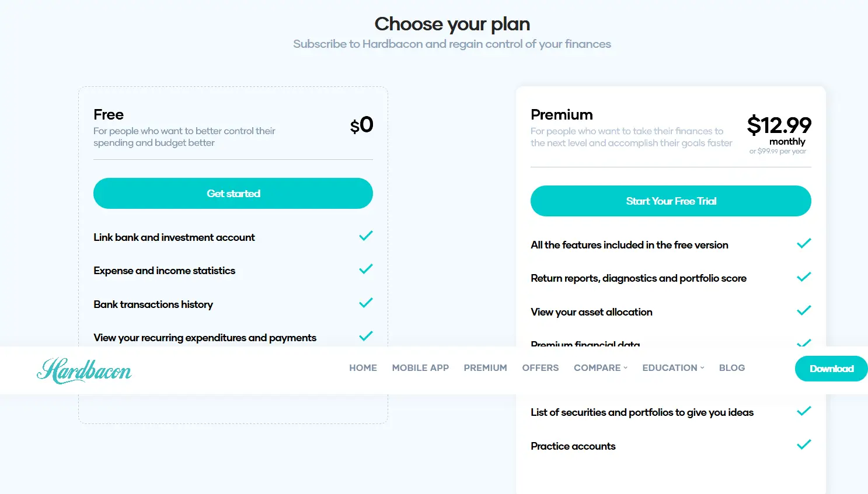The width and height of the screenshot is (868, 494).
Task: Click the checkmark next to View your asset allocation
Action: [x=804, y=310]
